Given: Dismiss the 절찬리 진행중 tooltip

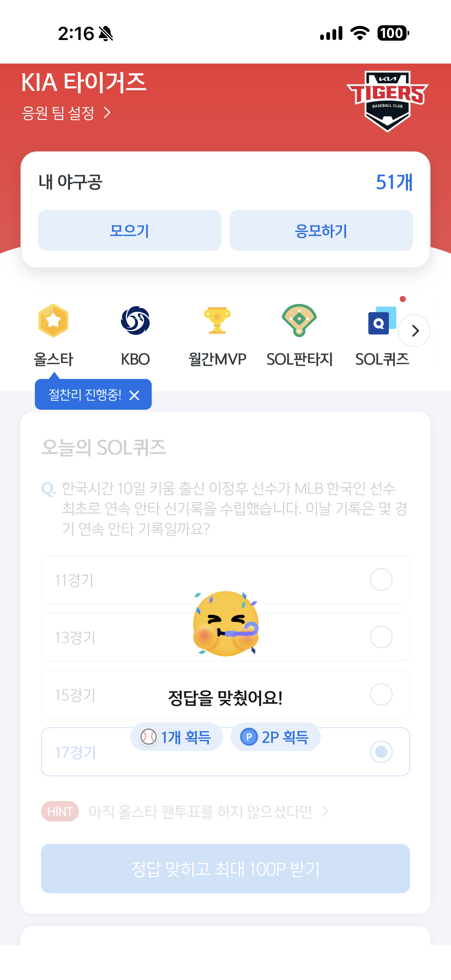Looking at the screenshot, I should click(x=134, y=395).
